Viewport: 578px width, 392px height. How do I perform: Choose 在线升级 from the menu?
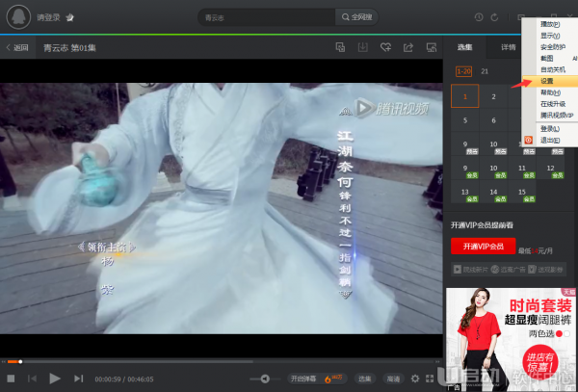click(551, 104)
